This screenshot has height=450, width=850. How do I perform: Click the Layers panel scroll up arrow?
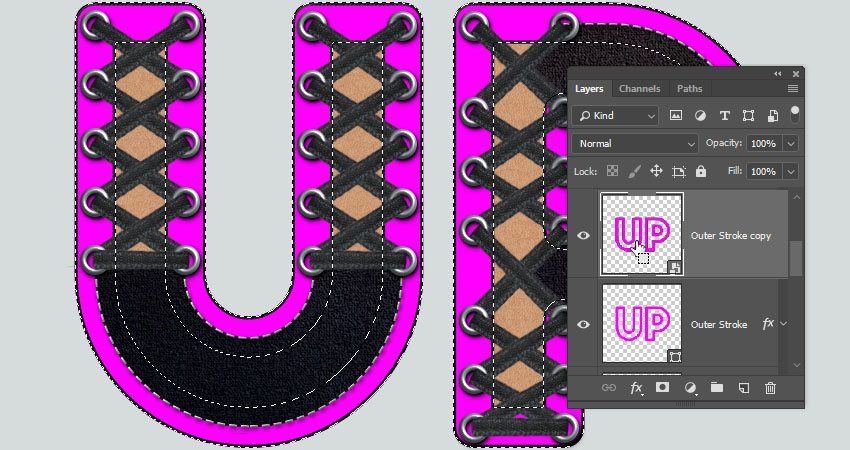(796, 197)
